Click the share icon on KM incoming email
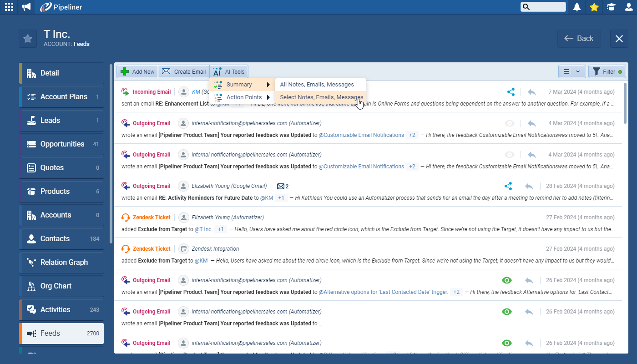Image resolution: width=637 pixels, height=364 pixels. [x=511, y=92]
